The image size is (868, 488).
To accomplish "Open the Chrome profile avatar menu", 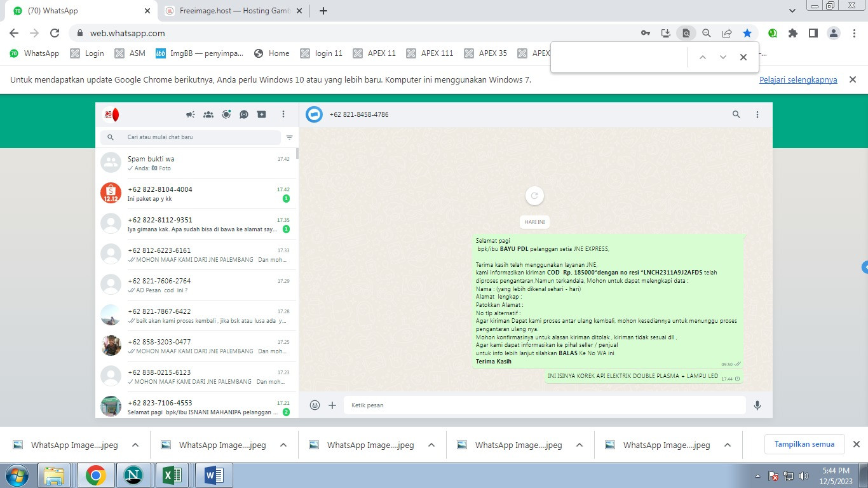I will 834,33.
